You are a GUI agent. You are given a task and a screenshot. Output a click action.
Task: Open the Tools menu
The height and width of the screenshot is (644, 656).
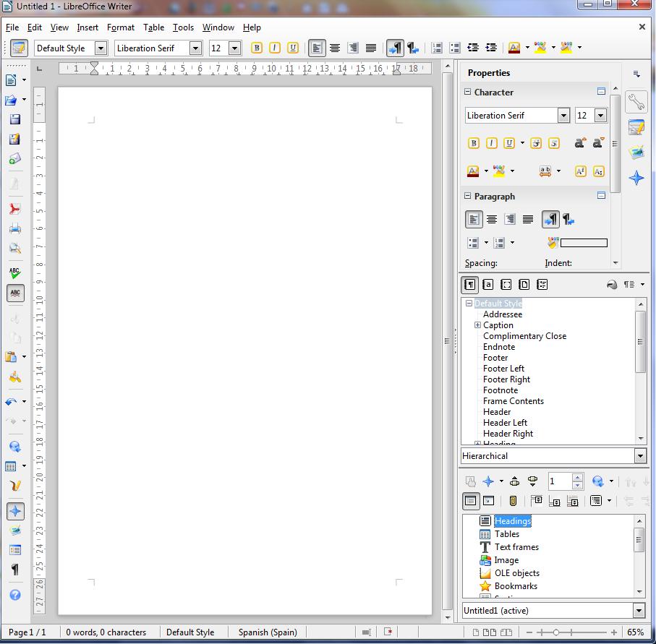click(183, 27)
